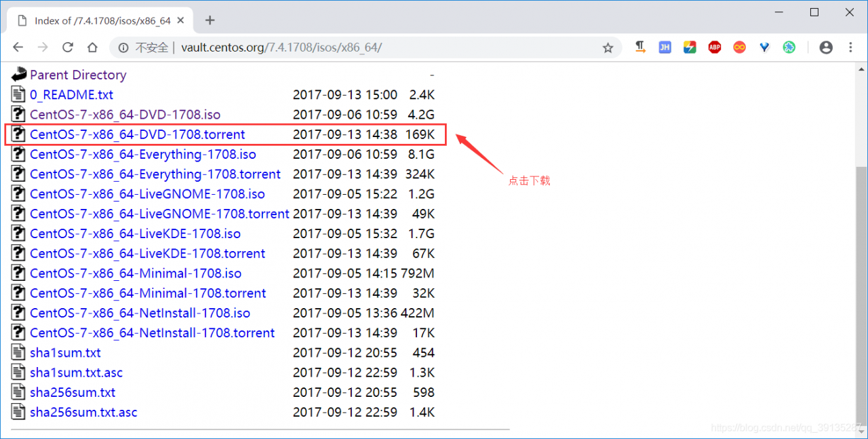Viewport: 868px width, 439px height.
Task: Open the orange infinity extension icon
Action: click(739, 47)
